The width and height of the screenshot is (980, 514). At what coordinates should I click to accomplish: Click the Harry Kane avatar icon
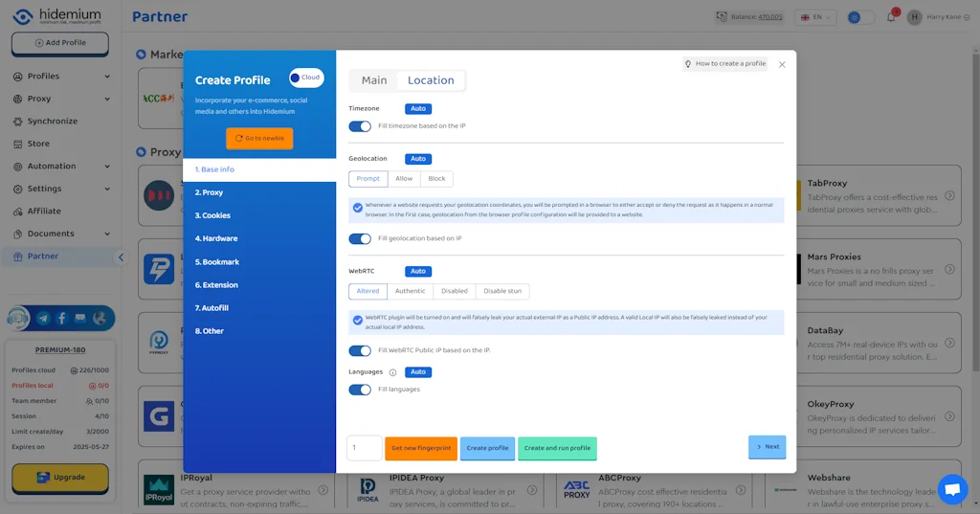914,17
